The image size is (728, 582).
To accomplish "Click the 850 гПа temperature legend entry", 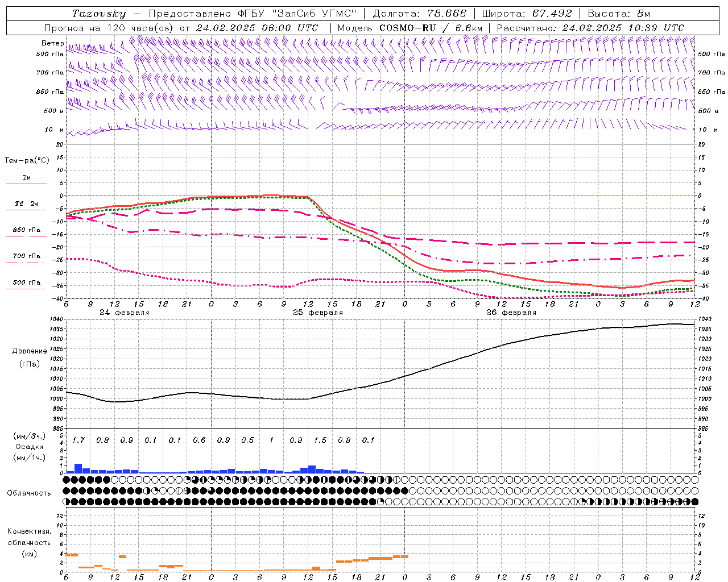I will pos(27,230).
